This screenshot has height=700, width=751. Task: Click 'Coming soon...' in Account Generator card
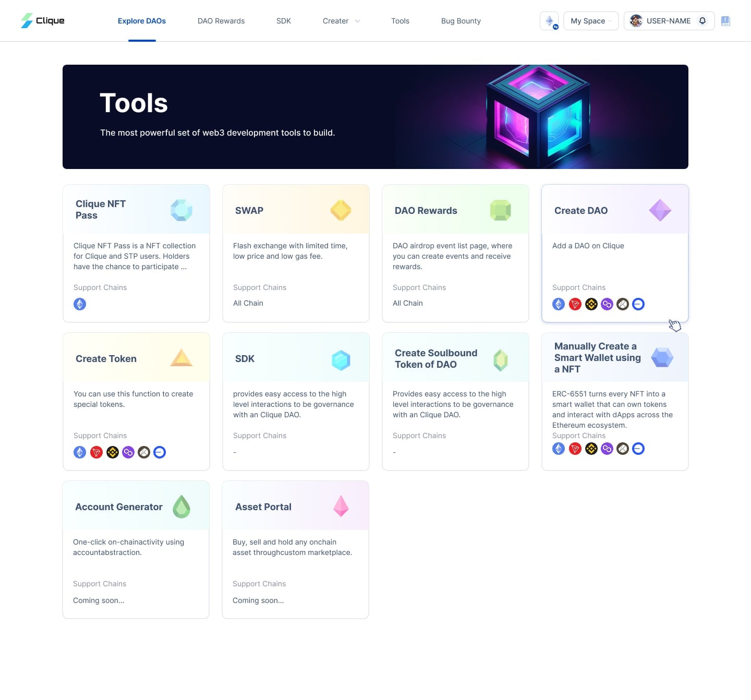tap(99, 600)
